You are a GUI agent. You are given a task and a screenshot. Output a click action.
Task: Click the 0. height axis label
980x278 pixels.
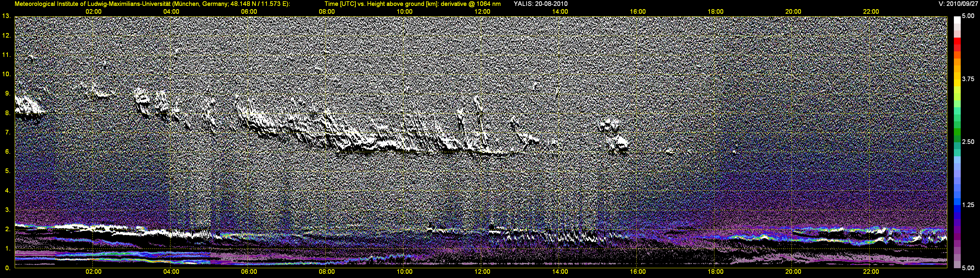pyautogui.click(x=8, y=268)
